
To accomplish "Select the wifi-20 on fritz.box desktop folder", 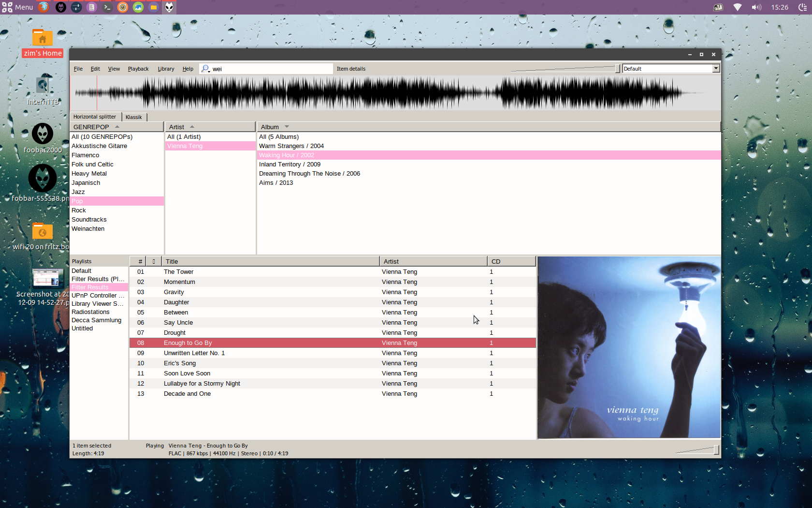I will 43,236.
